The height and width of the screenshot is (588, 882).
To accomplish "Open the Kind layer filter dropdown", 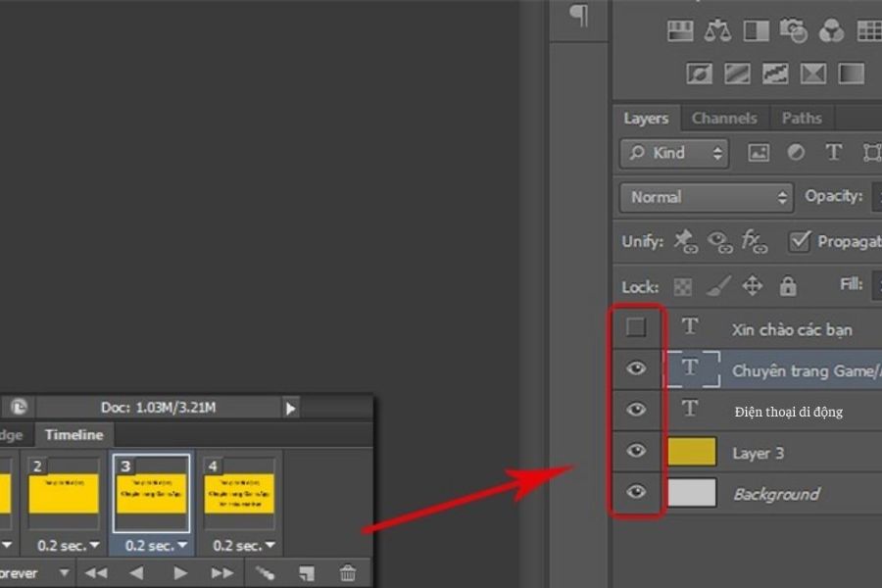I will (675, 153).
